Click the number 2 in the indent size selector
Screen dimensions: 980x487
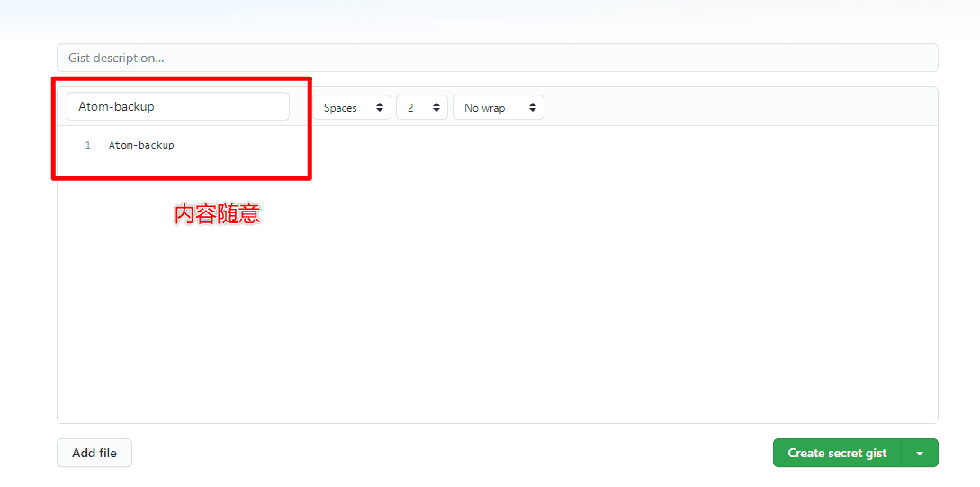pos(410,108)
